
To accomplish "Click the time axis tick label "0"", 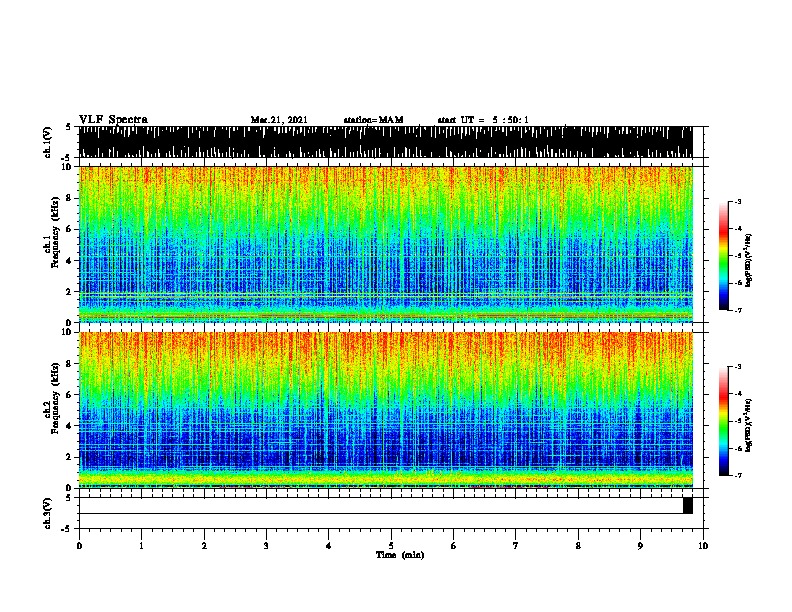I will pos(79,546).
